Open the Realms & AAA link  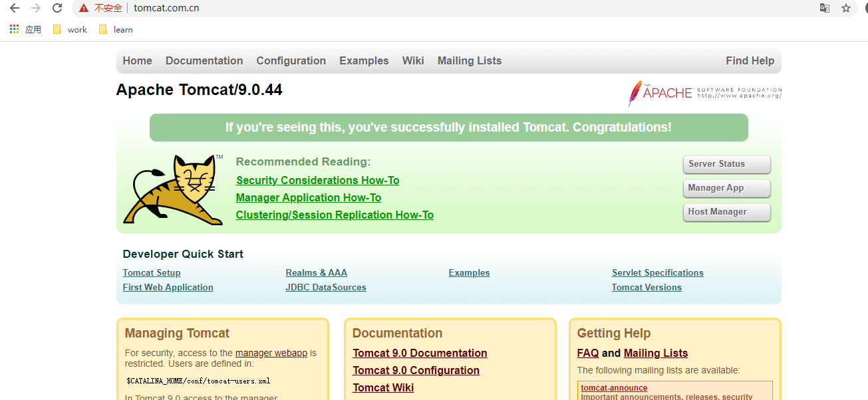coord(317,272)
